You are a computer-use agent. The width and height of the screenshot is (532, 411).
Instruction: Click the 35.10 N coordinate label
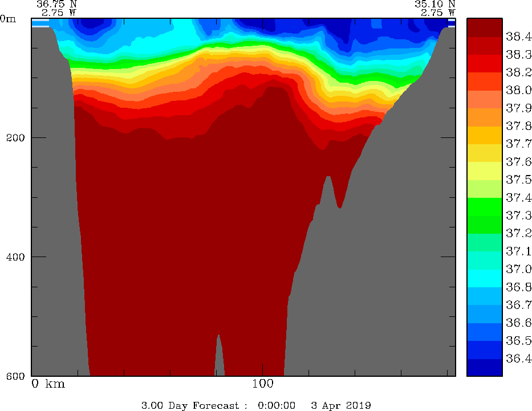click(x=434, y=3)
